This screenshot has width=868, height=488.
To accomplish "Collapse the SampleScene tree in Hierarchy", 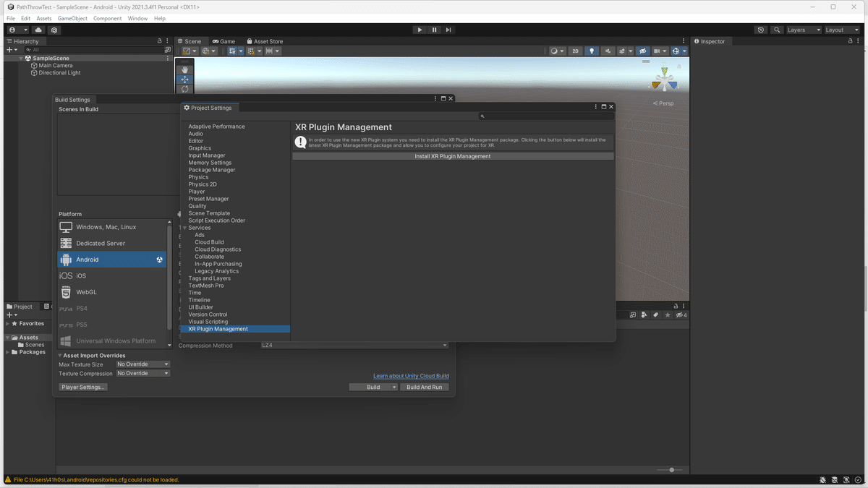I will tap(21, 58).
